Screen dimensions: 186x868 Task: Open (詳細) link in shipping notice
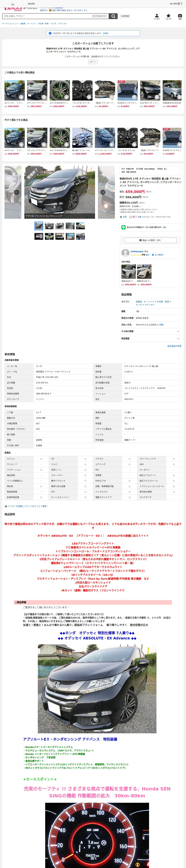click(106, 33)
